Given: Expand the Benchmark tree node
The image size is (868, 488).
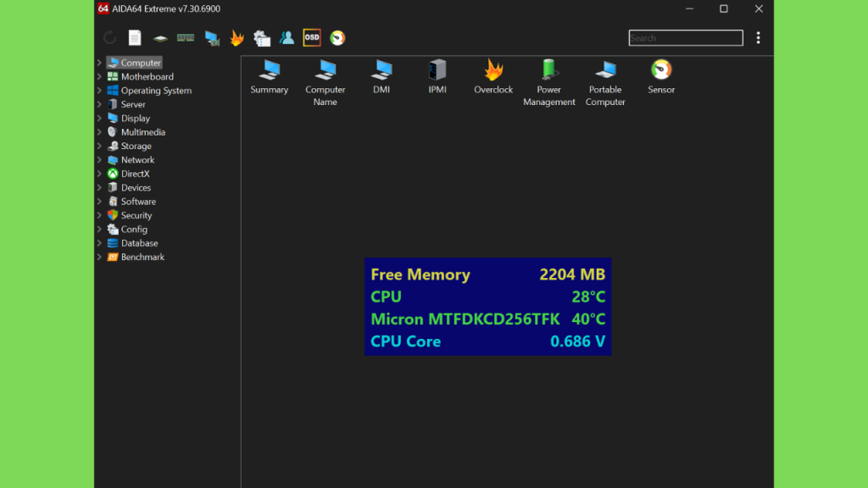Looking at the screenshot, I should (100, 257).
